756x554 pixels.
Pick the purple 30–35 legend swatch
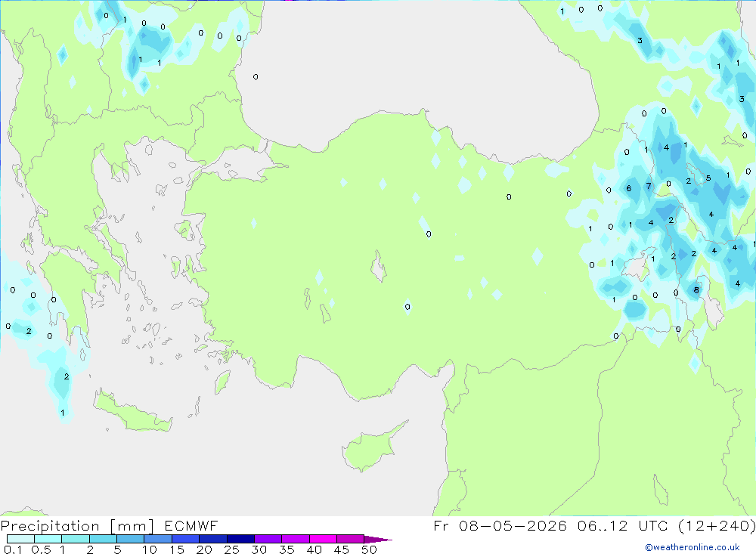pyautogui.click(x=268, y=539)
